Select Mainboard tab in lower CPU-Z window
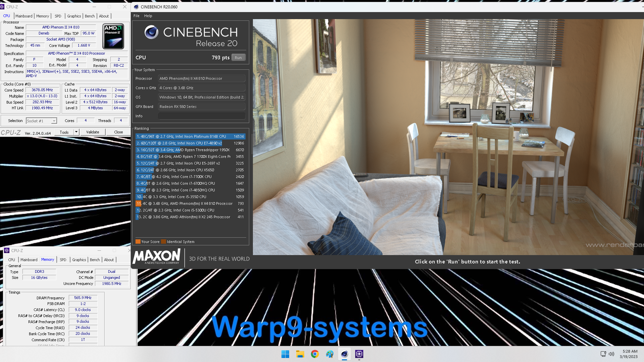The image size is (644, 362). pos(29,260)
